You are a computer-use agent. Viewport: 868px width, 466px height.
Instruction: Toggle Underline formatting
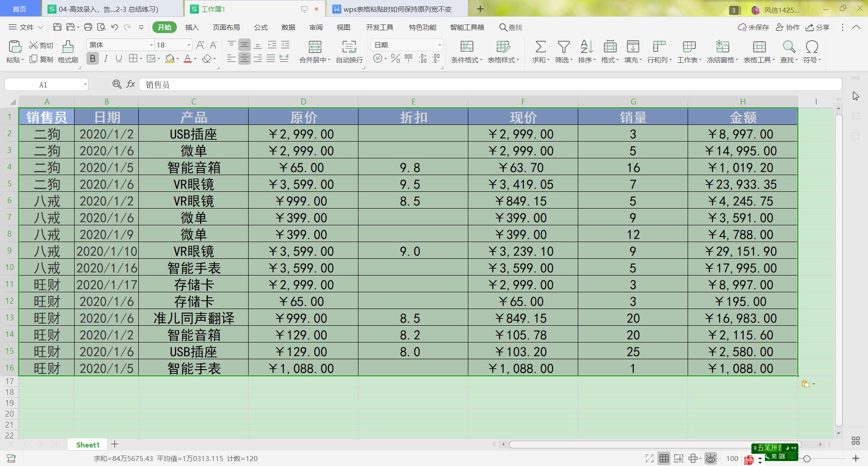[x=119, y=58]
